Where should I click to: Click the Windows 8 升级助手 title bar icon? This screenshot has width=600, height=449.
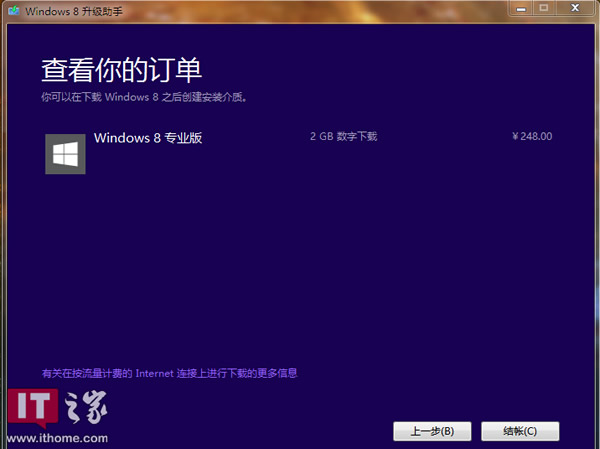[14, 11]
